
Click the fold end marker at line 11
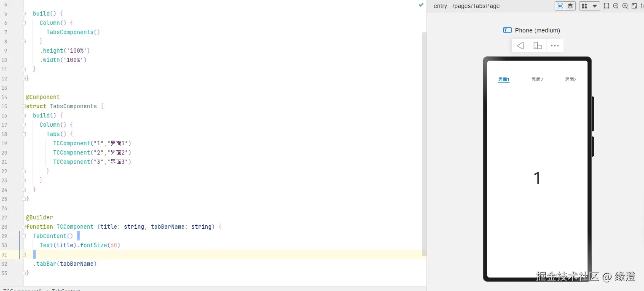pyautogui.click(x=24, y=69)
